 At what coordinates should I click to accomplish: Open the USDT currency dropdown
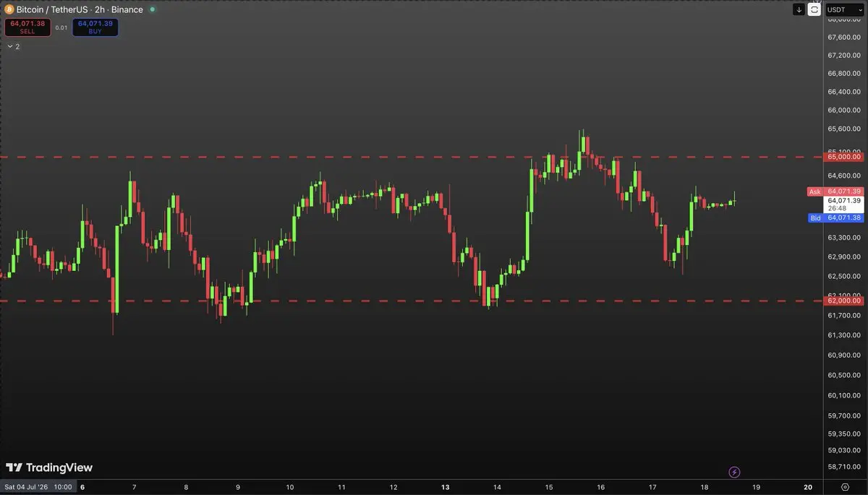pyautogui.click(x=845, y=9)
